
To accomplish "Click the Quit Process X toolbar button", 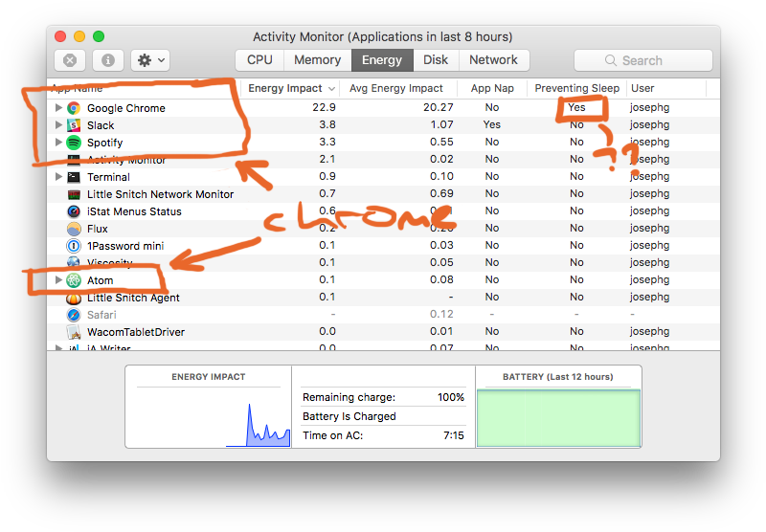I will 70,60.
